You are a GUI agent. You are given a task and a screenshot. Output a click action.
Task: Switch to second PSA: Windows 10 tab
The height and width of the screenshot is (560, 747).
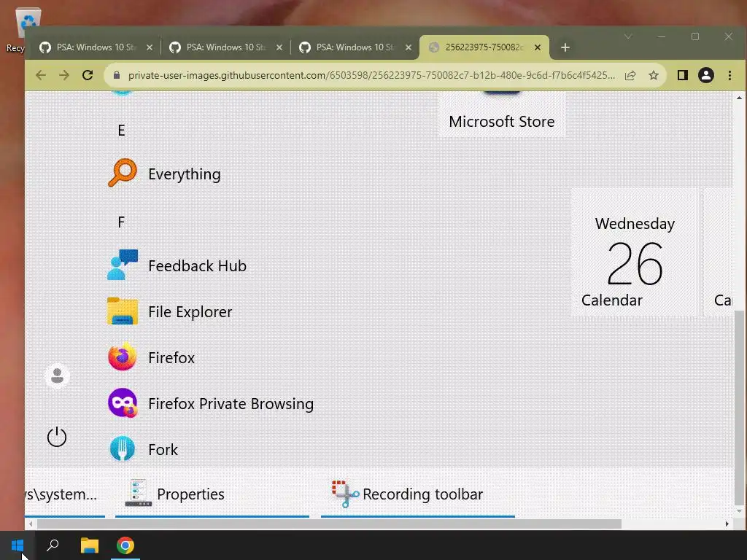(x=226, y=47)
